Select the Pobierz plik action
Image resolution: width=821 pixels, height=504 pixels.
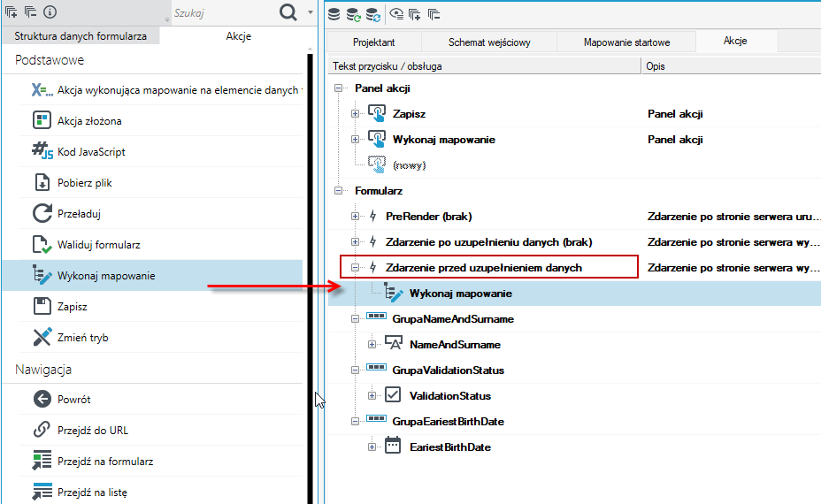(x=161, y=183)
